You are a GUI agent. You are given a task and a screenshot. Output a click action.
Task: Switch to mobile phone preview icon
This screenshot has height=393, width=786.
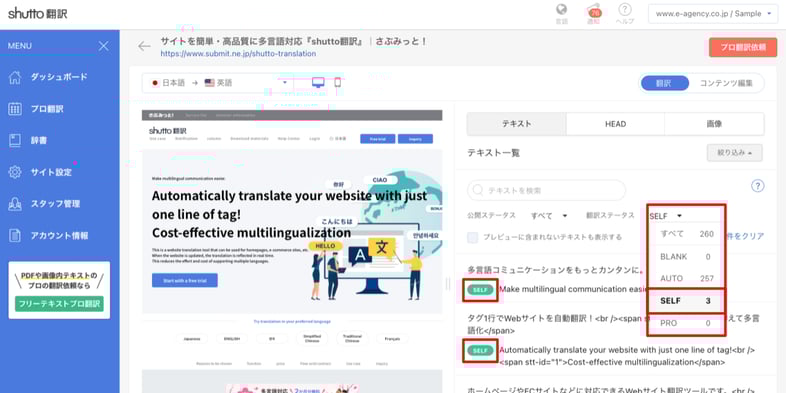pyautogui.click(x=337, y=82)
